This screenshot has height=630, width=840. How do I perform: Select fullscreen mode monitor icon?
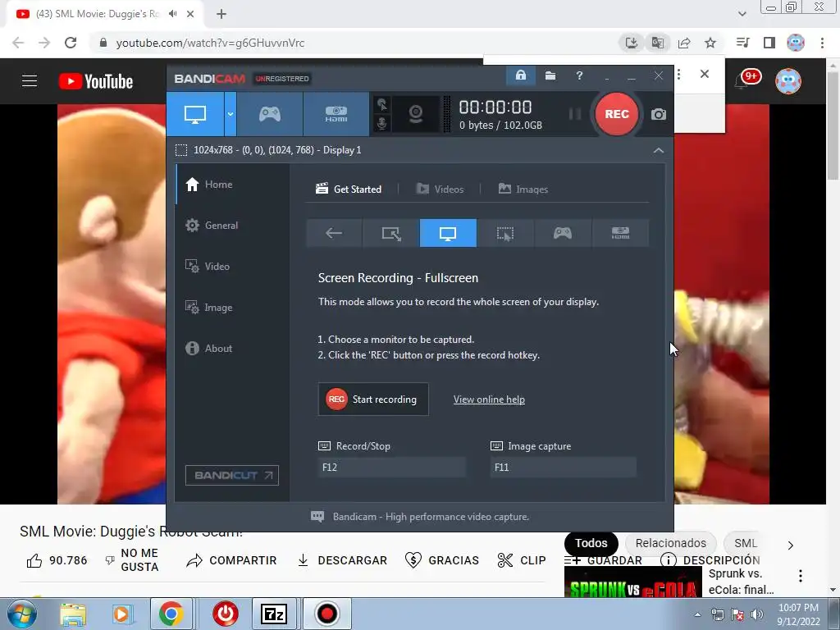point(448,233)
